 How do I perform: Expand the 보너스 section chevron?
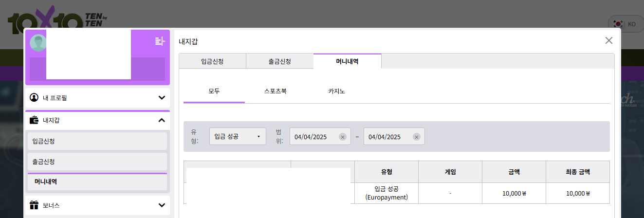click(x=162, y=205)
